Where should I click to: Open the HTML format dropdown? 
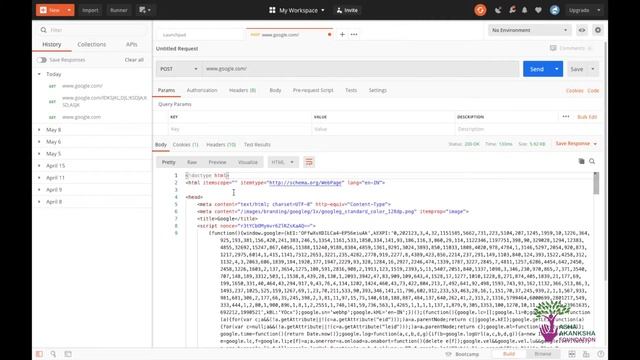click(x=282, y=162)
